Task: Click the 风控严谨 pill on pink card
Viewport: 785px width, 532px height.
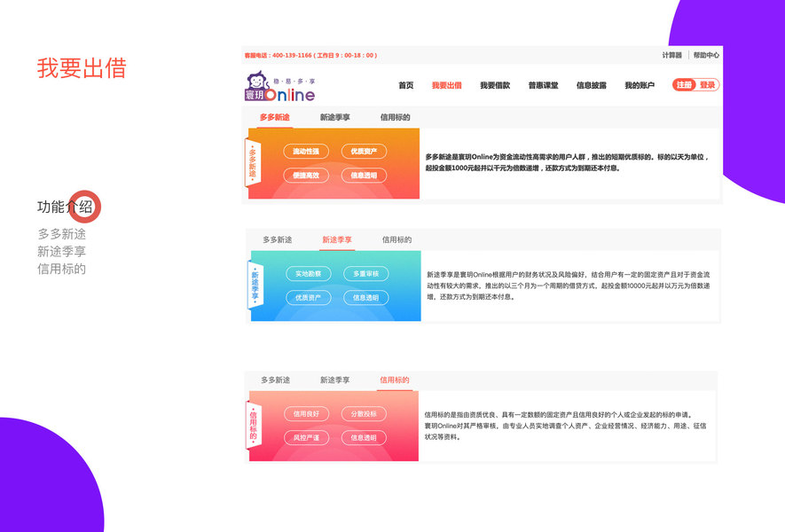Action: coord(306,437)
